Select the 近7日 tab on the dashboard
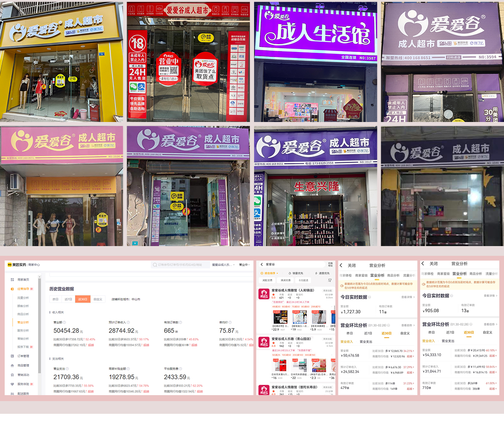504x421 pixels. [69, 299]
